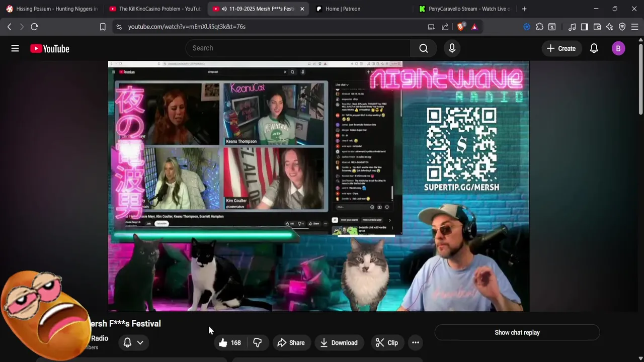
Task: Click the install app icon in address bar
Action: click(x=431, y=27)
